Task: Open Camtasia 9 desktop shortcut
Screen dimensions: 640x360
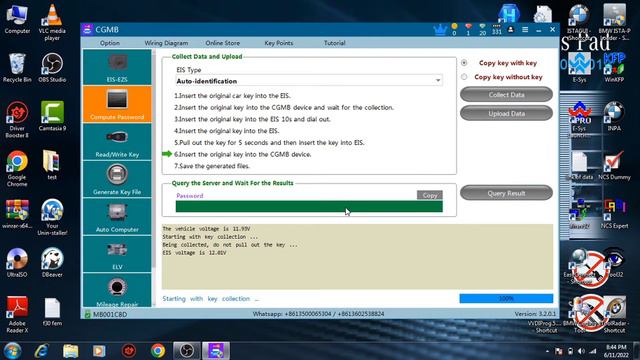Action: point(52,116)
